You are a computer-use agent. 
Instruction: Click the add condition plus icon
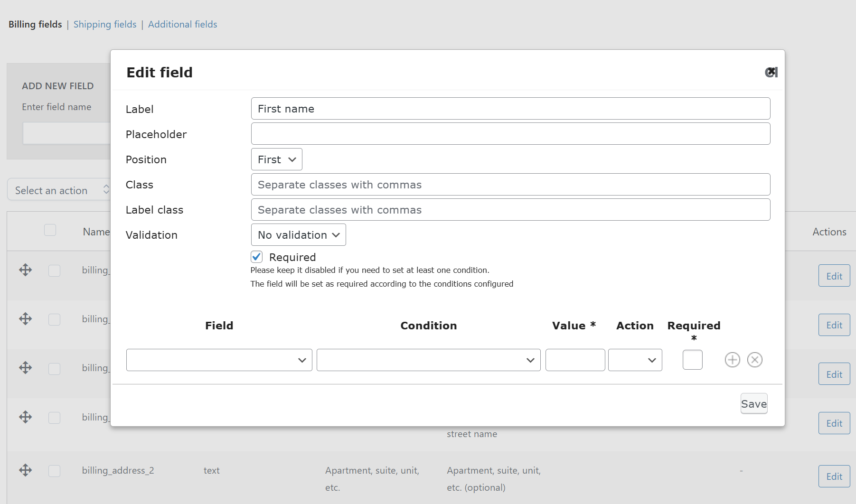pyautogui.click(x=732, y=360)
